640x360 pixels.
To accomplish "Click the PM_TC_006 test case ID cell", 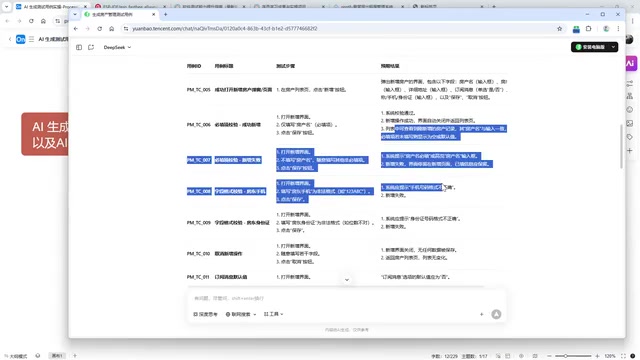I will (x=198, y=124).
